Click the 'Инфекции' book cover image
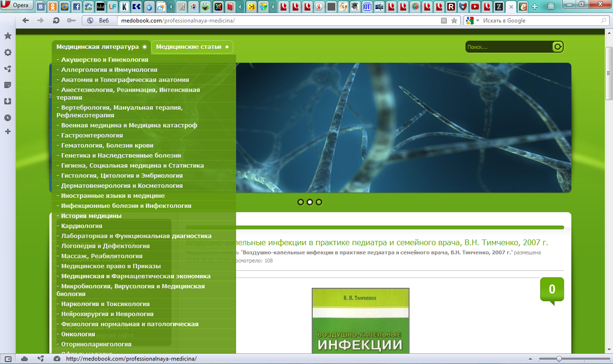613x364 pixels. (361, 320)
